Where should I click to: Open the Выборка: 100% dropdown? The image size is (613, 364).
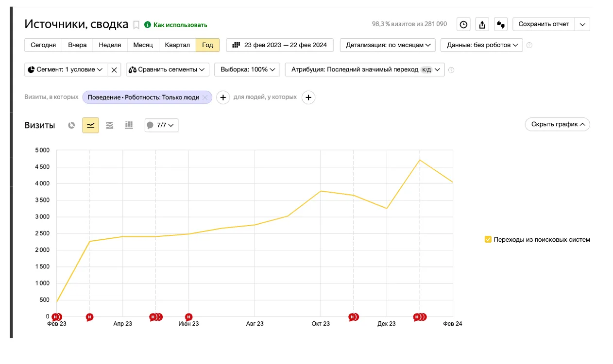(247, 70)
